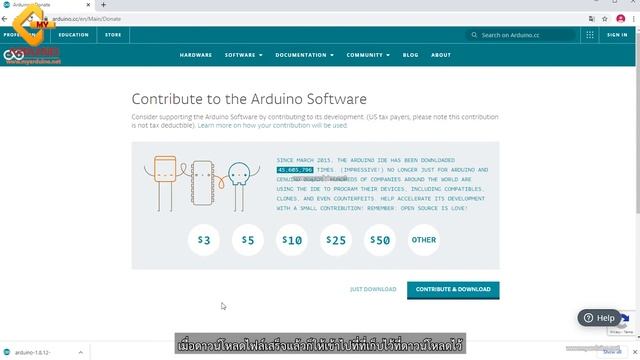This screenshot has height=360, width=640.
Task: Choose the OTHER contribution amount
Action: pos(424,240)
